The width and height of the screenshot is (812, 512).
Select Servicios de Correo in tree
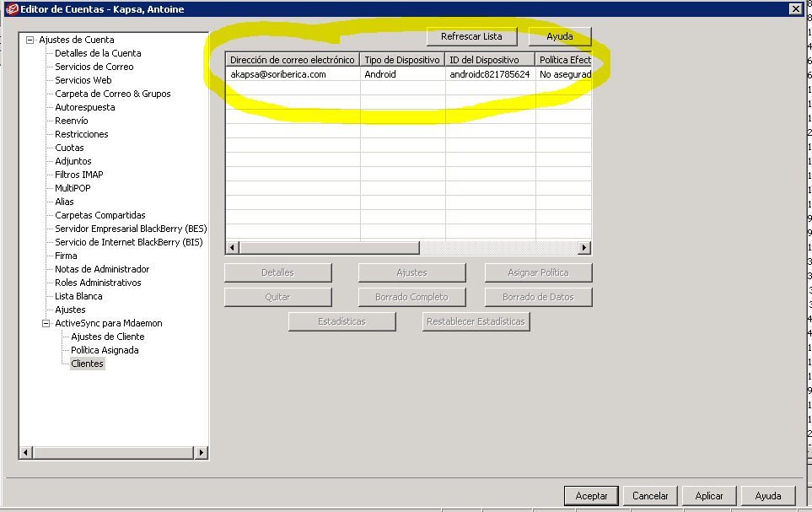94,67
